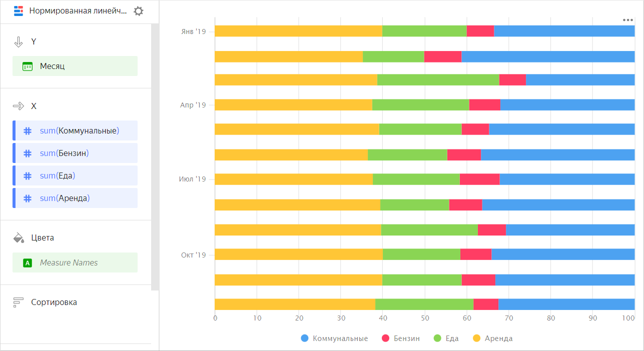Click the down arrow icon next to Y
644x351 pixels.
(x=19, y=42)
